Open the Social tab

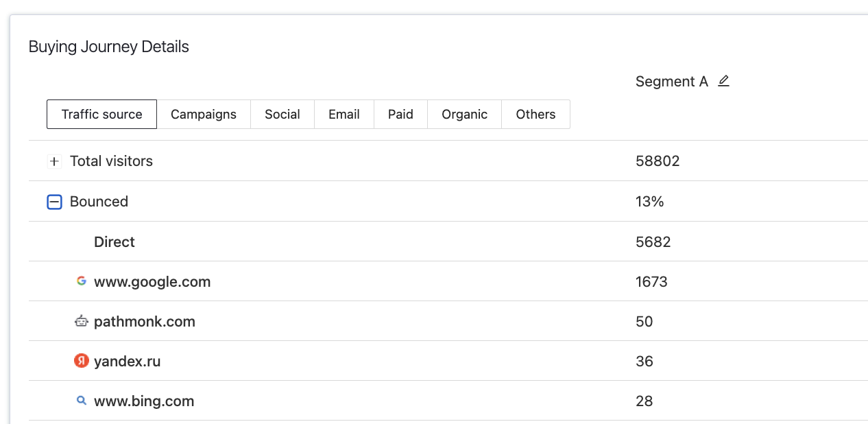pos(282,115)
